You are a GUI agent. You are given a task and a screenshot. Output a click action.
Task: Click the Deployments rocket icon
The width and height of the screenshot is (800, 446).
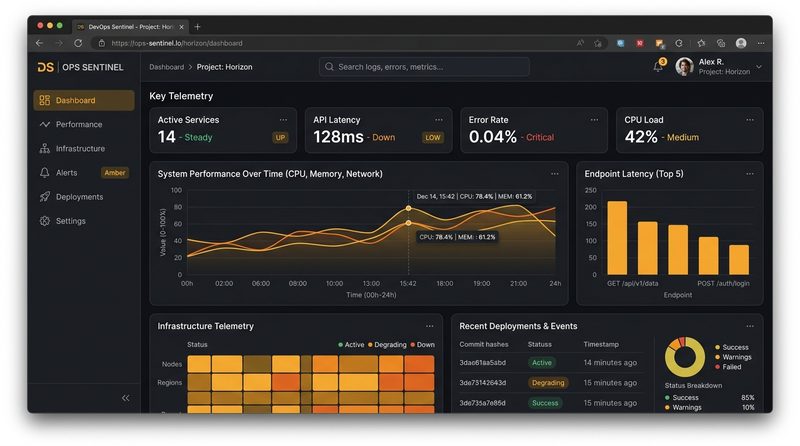tap(45, 197)
